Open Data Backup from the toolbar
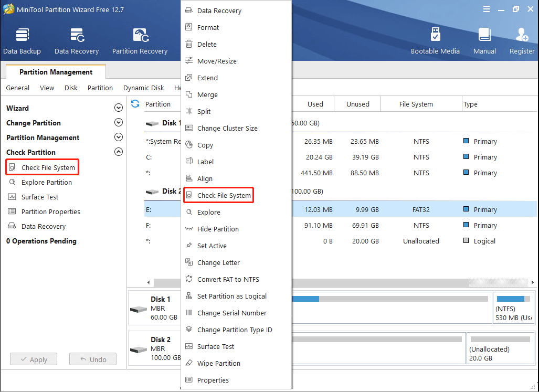Viewport: 539px width, 392px height. click(22, 41)
